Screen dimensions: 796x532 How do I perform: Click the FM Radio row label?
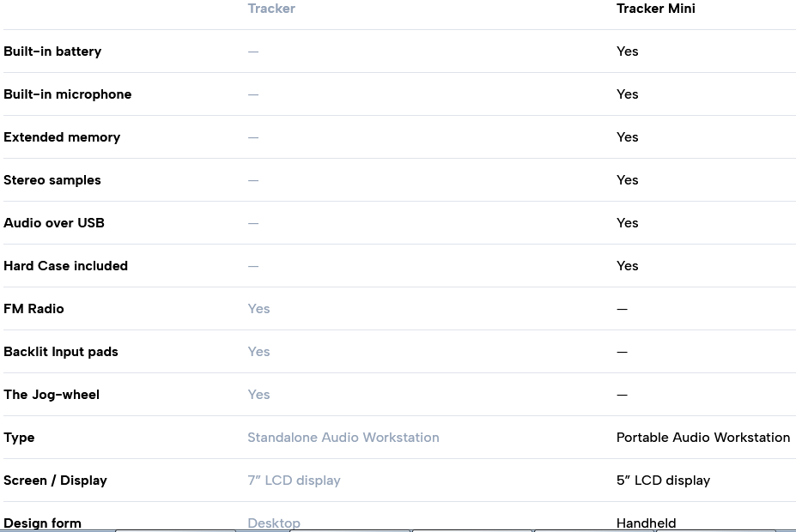33,309
